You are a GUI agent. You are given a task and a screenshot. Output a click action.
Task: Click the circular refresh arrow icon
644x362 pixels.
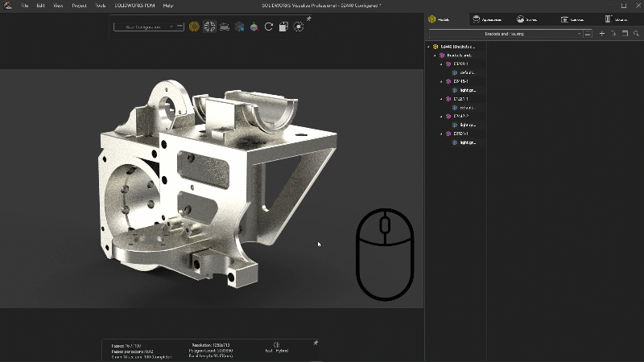[269, 27]
